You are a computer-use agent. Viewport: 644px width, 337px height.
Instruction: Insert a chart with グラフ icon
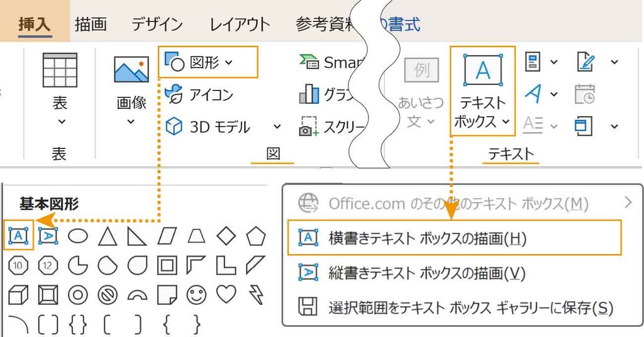point(309,94)
